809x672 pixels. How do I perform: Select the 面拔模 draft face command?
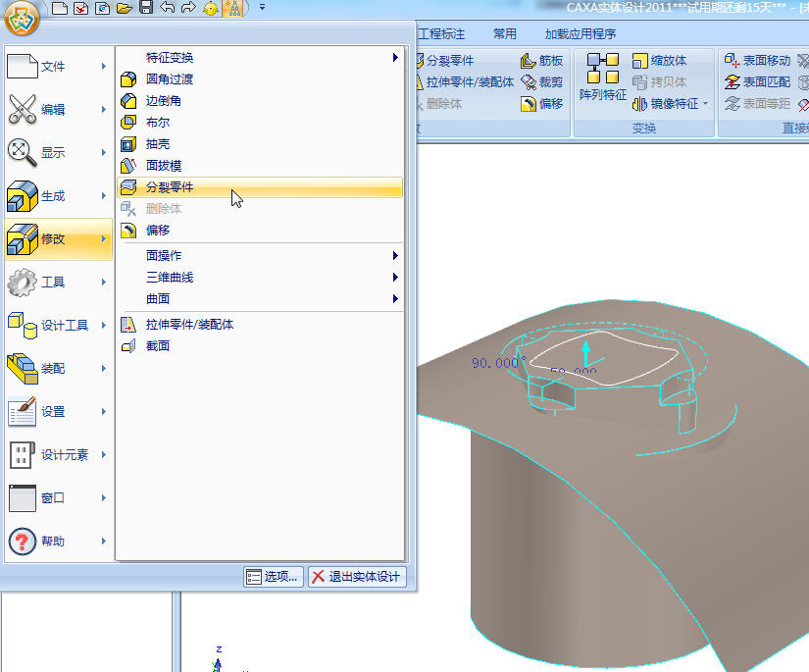coord(164,166)
